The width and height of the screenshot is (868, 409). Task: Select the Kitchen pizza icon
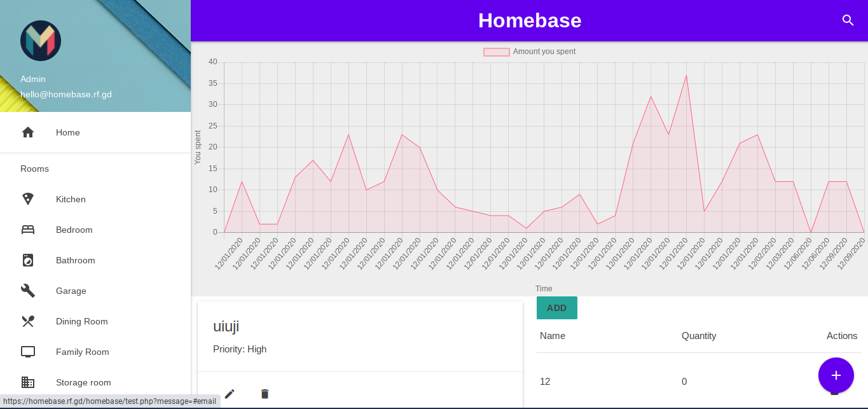[28, 199]
